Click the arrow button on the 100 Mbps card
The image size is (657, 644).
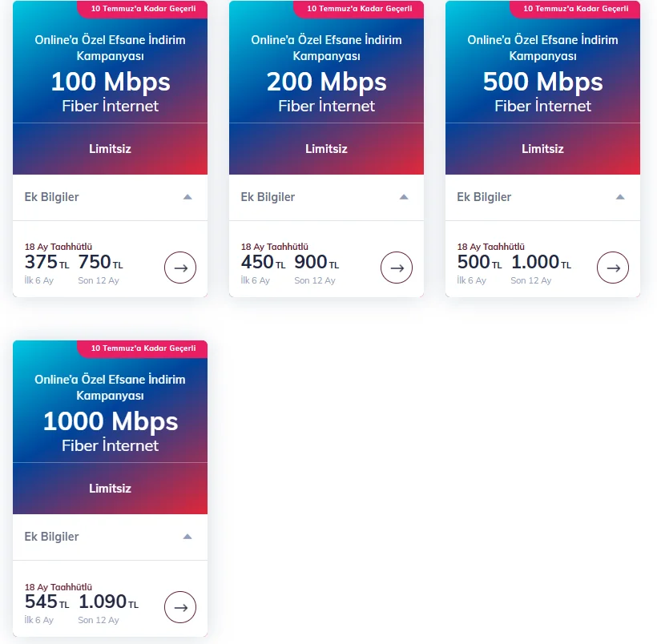pos(180,268)
